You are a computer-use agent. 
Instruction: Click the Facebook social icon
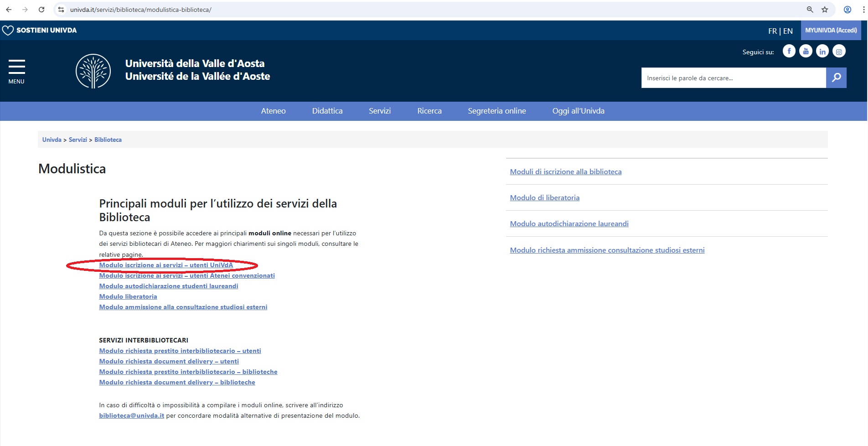(x=789, y=51)
